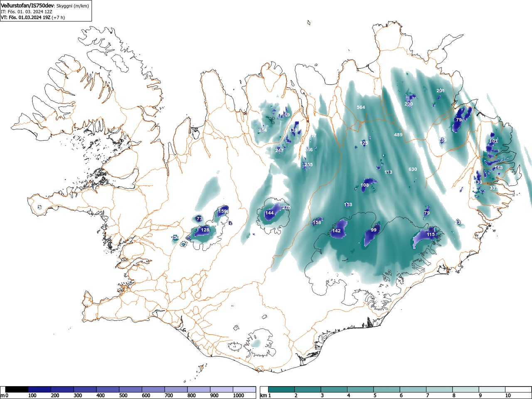
Task: Click the visibility value '108' on the map
Action: point(365,185)
